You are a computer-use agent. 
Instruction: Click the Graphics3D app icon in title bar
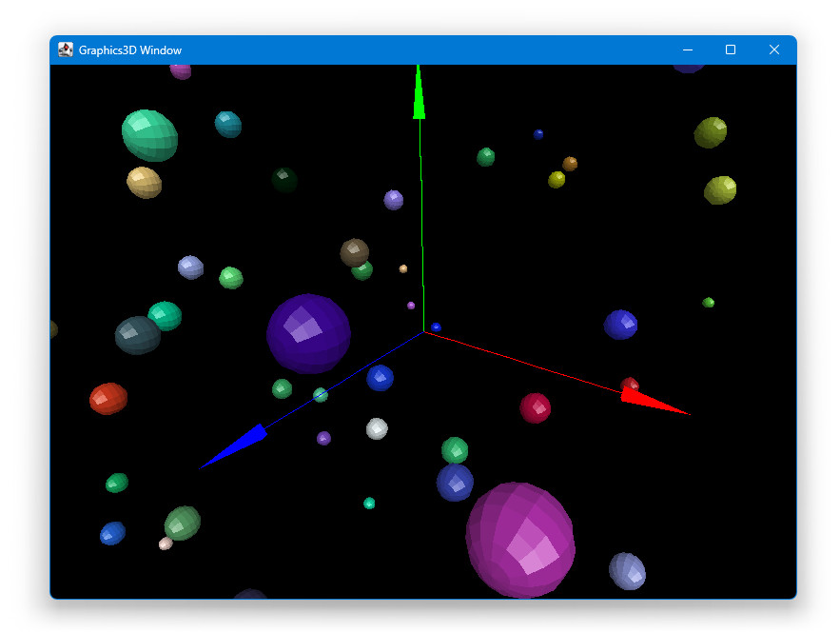pyautogui.click(x=66, y=50)
